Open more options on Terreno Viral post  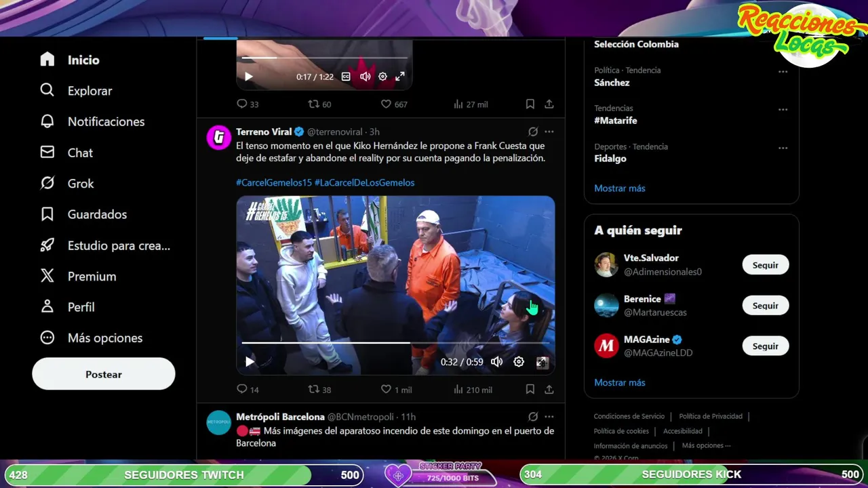click(x=549, y=131)
